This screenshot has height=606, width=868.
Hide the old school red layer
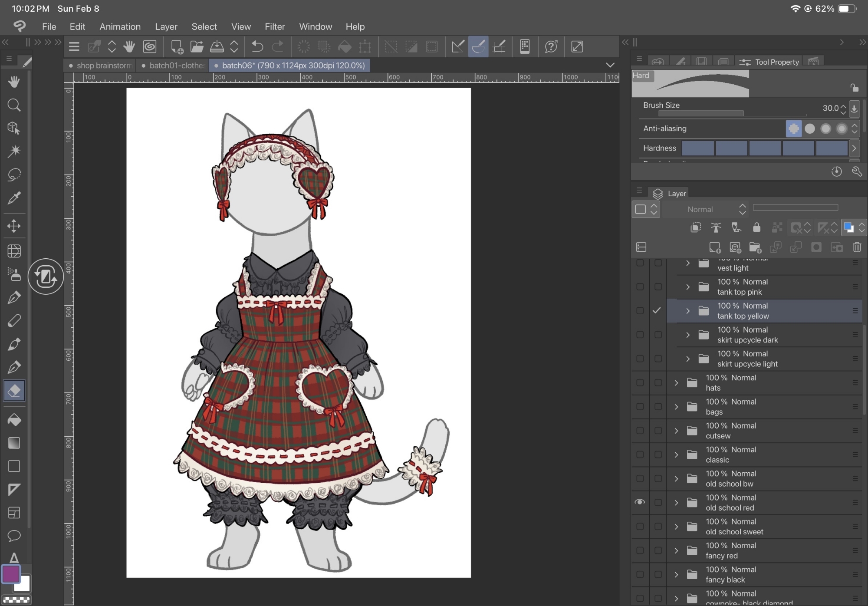(640, 502)
